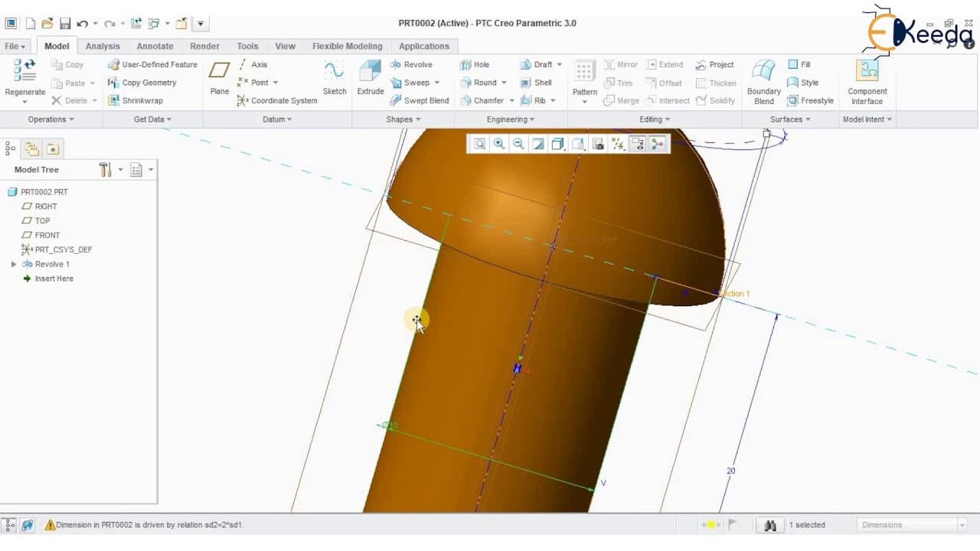Screen dimensions: 980x551
Task: Click the 20 dimension value
Action: 730,471
